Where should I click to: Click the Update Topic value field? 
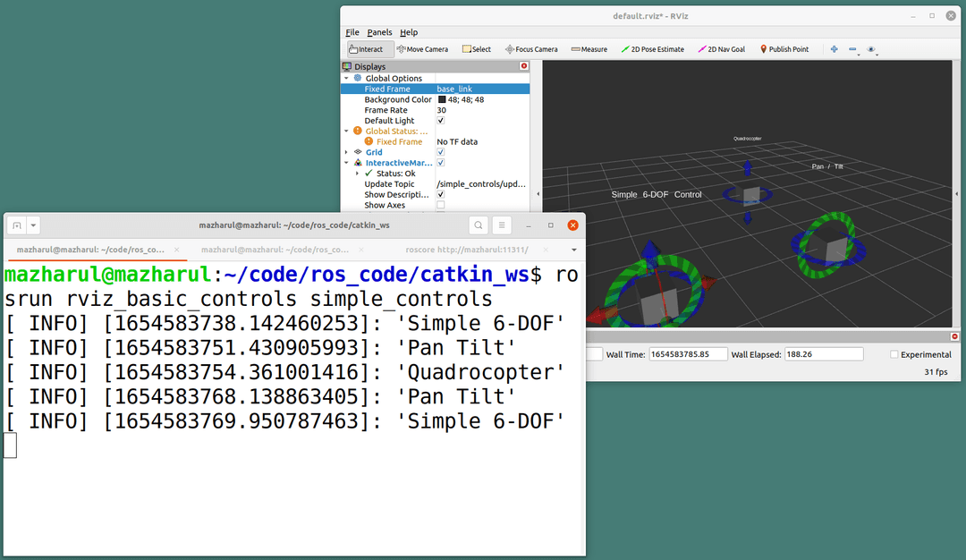pyautogui.click(x=482, y=184)
